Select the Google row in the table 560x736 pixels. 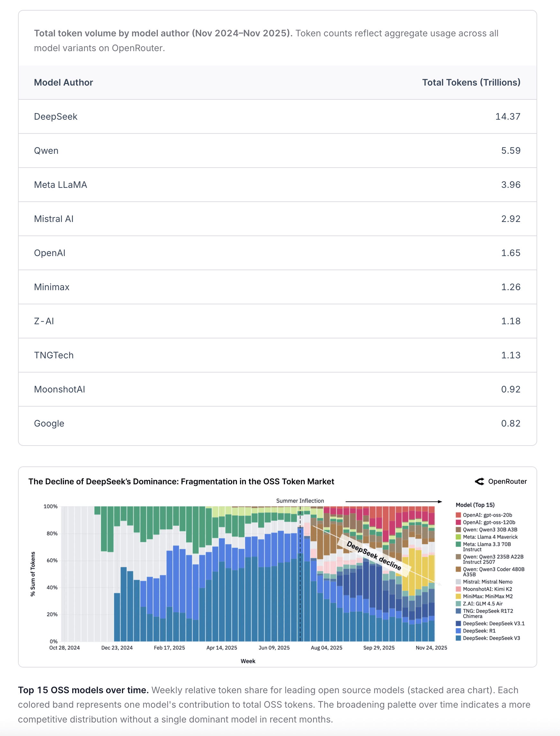point(277,423)
